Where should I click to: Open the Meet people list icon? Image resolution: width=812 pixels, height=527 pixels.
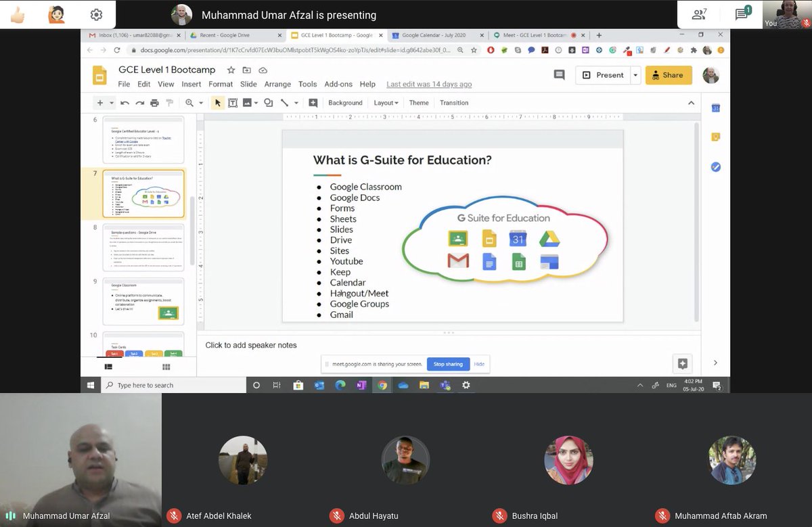click(700, 14)
